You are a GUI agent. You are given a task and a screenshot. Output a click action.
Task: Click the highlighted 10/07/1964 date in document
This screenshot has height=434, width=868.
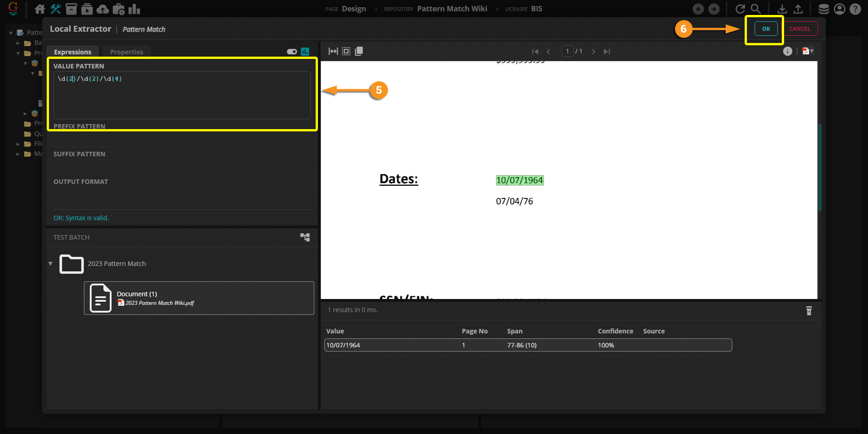(x=520, y=180)
